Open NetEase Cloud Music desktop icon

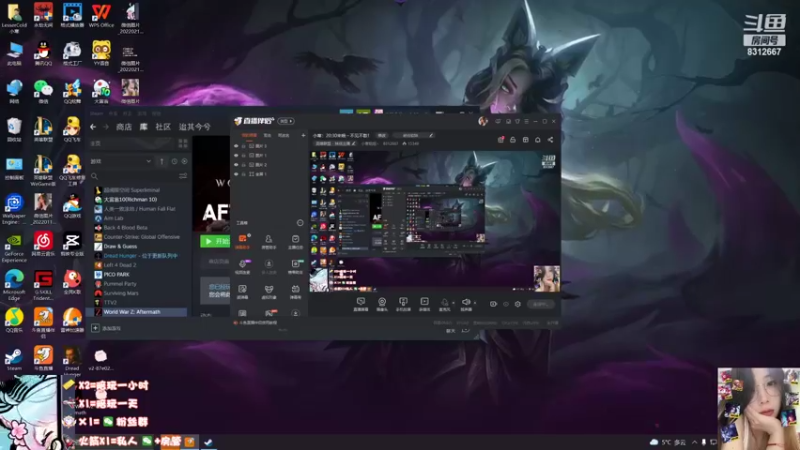tap(43, 243)
